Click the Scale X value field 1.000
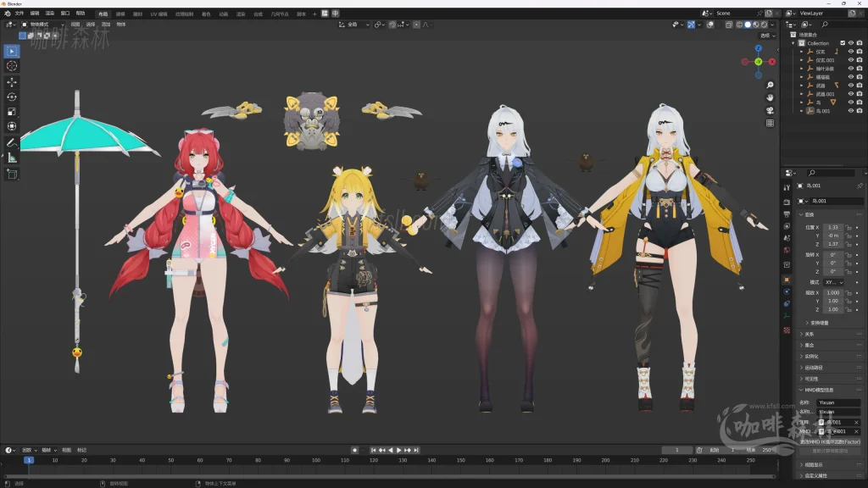 833,292
